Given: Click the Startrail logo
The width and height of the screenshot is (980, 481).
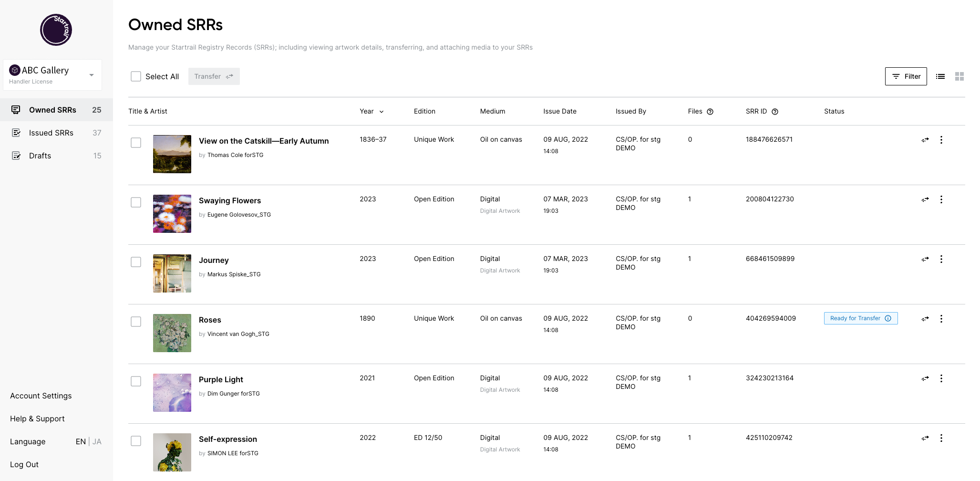Looking at the screenshot, I should [56, 30].
